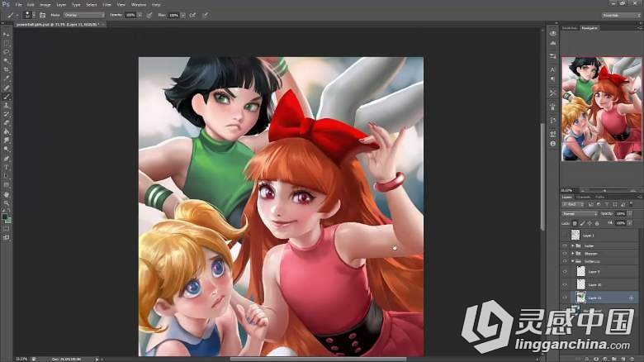Expand the first collapsed layer group

click(572, 245)
